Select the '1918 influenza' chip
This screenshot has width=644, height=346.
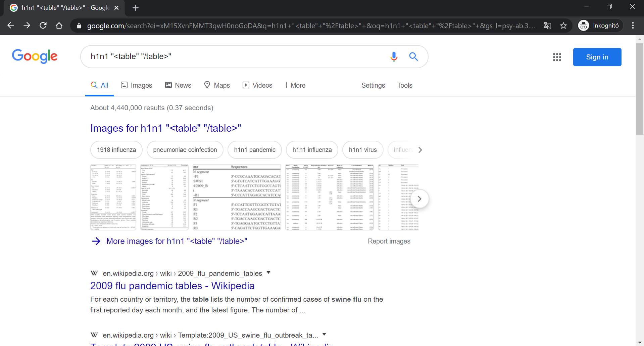116,150
